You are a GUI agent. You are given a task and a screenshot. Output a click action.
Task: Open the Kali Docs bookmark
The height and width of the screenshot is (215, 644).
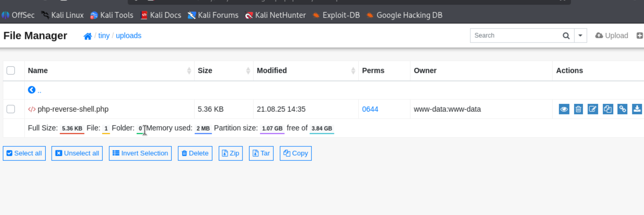pos(161,15)
